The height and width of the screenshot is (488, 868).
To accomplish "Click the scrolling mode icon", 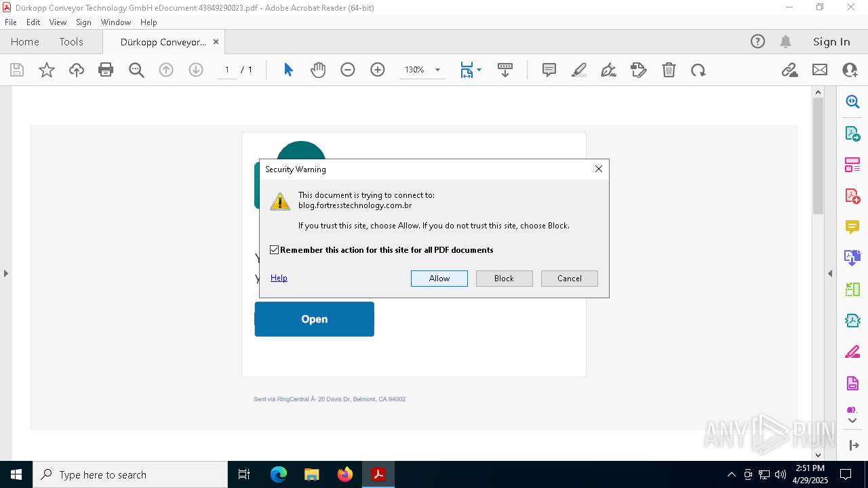I will (505, 70).
